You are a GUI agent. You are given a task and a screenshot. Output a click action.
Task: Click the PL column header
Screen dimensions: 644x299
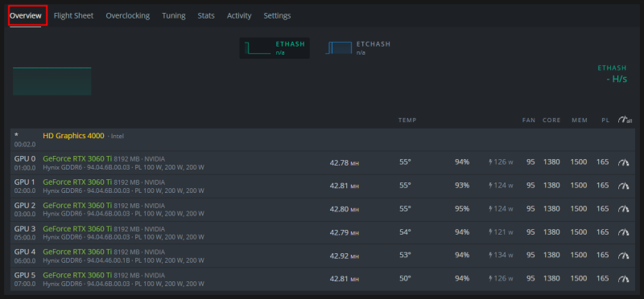click(x=605, y=121)
